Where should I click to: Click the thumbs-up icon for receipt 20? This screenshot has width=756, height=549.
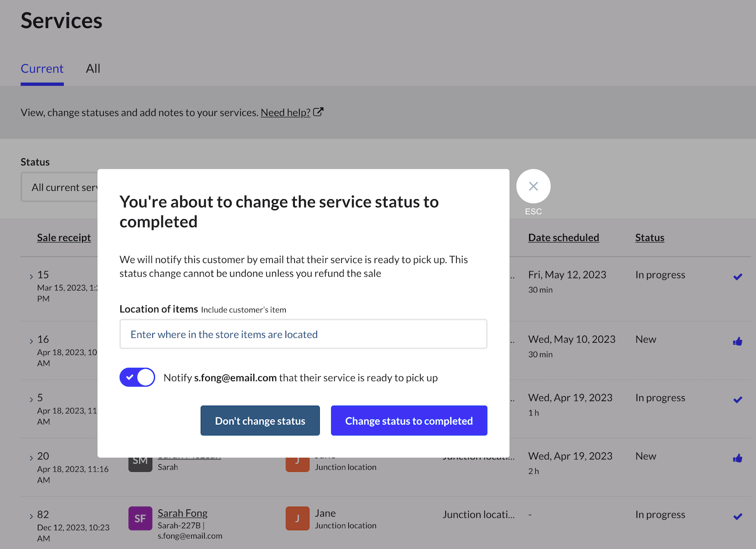pos(737,458)
